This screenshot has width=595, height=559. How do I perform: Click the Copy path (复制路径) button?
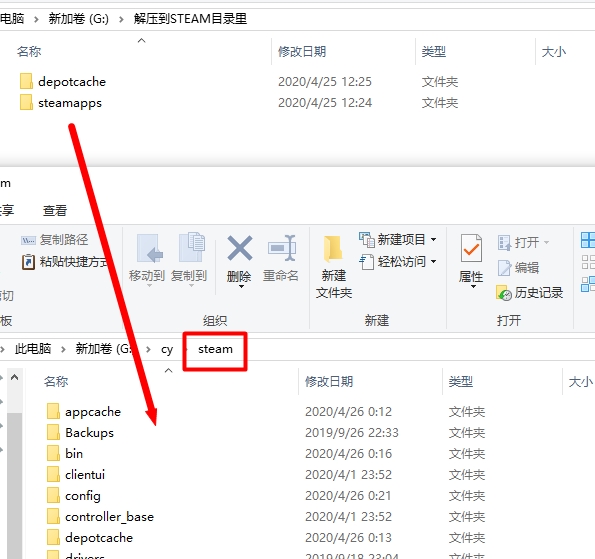point(54,240)
